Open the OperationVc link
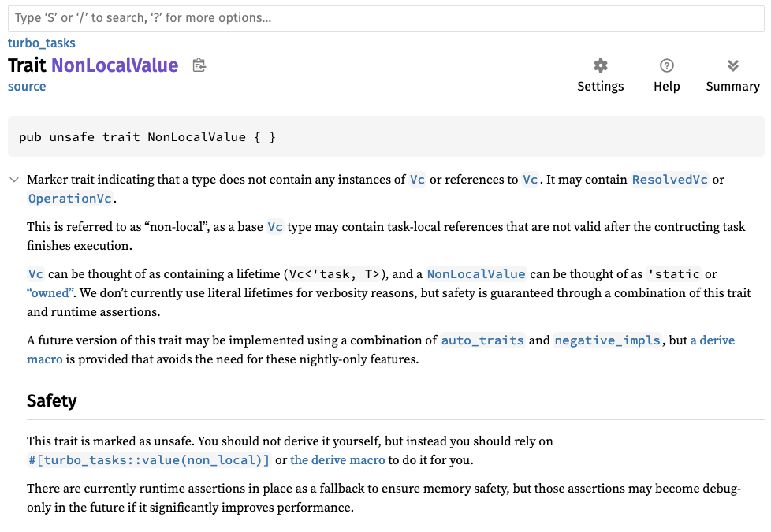 tap(70, 198)
